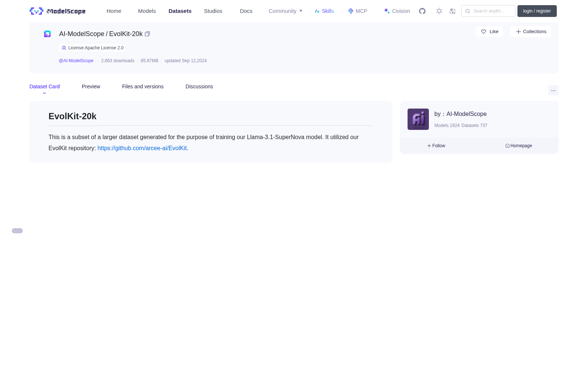Focus the Search anything input field
The image size is (588, 368).
click(488, 11)
